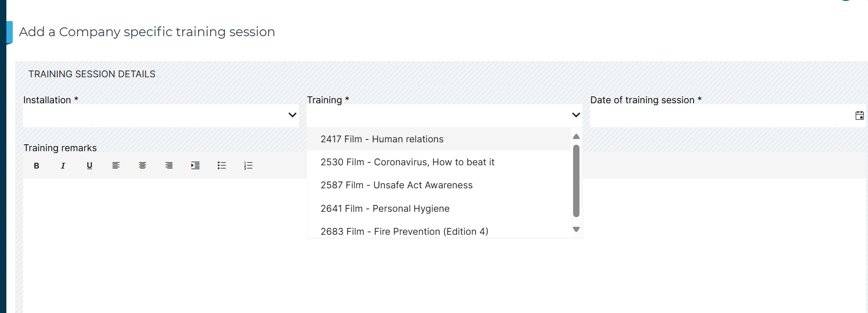Choose "2587 Film - Unsafe Act Awareness"

pyautogui.click(x=397, y=185)
